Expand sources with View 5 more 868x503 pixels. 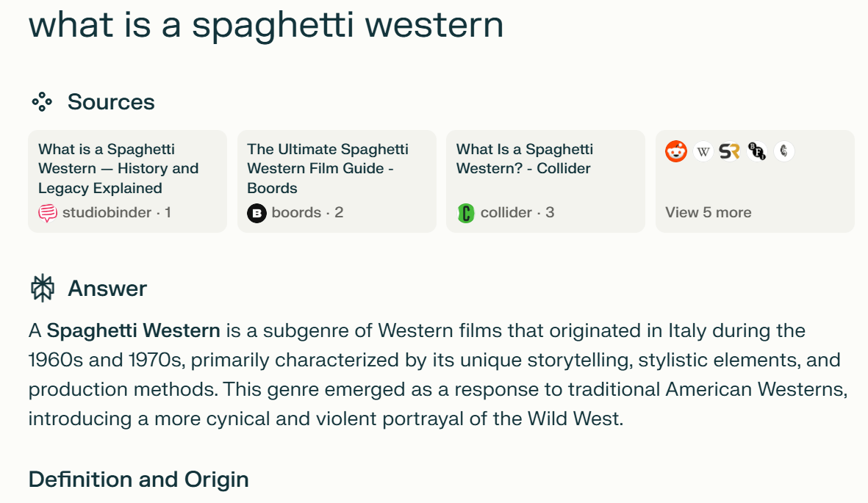pyautogui.click(x=708, y=212)
